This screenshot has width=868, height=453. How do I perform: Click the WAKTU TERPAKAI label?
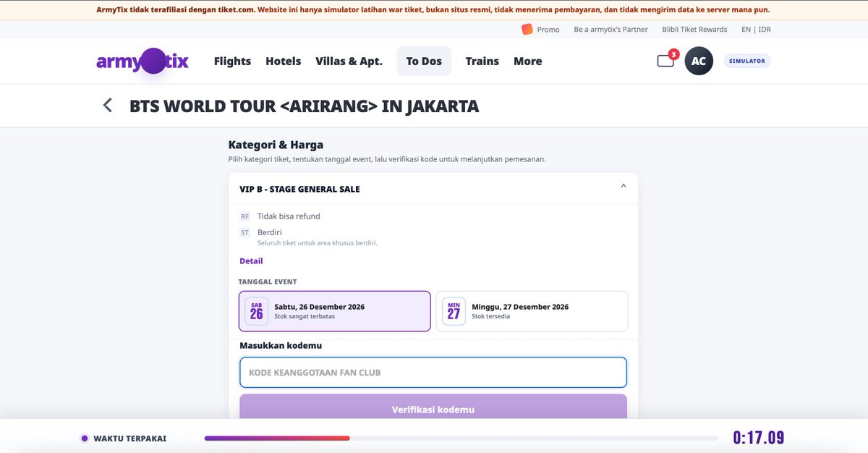(129, 439)
